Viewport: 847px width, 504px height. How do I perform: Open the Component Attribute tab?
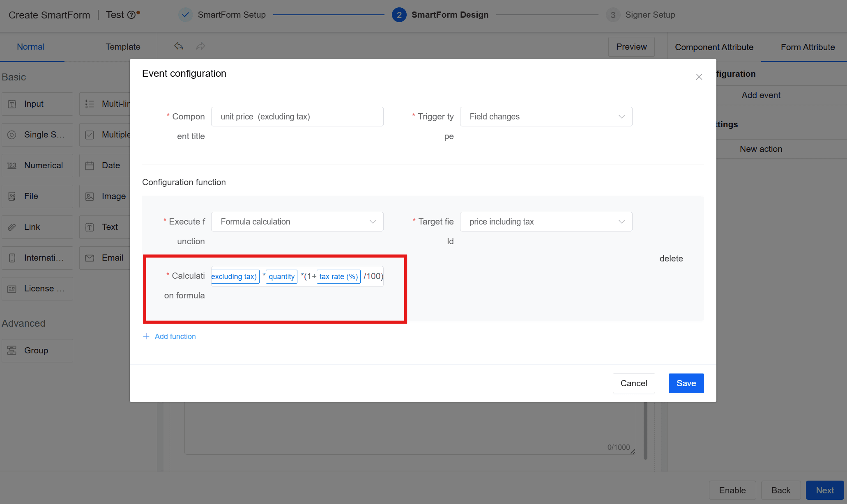tap(714, 47)
